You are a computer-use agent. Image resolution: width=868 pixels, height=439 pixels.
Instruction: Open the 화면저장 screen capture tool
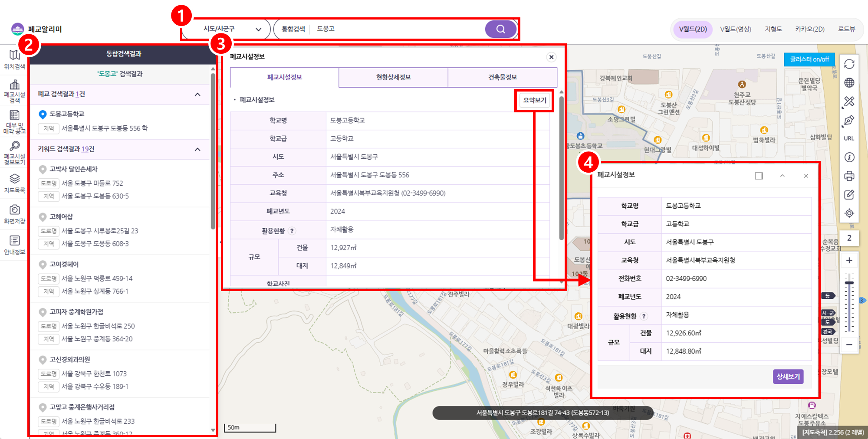click(14, 214)
